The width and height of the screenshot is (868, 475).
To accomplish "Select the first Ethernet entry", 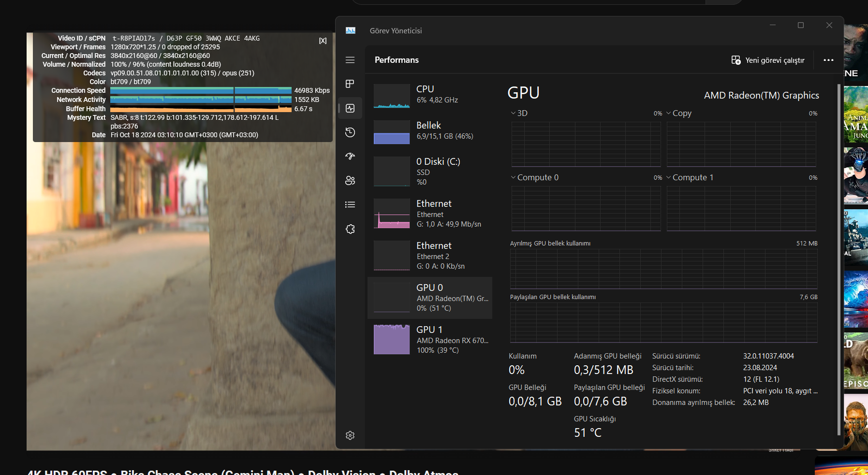I will pos(430,213).
